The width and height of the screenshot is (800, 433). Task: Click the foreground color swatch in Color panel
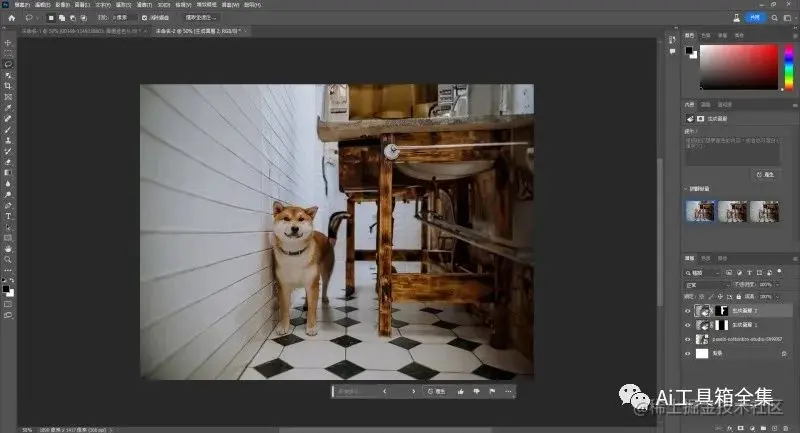click(689, 50)
